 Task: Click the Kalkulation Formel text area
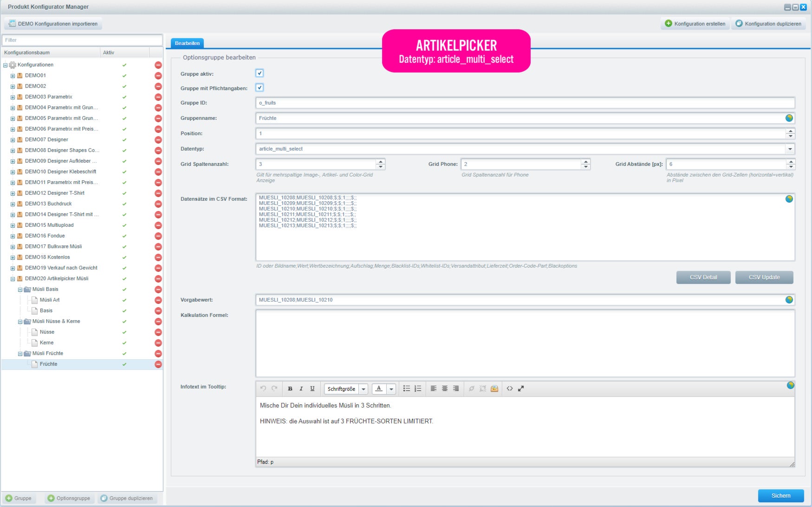(525, 343)
